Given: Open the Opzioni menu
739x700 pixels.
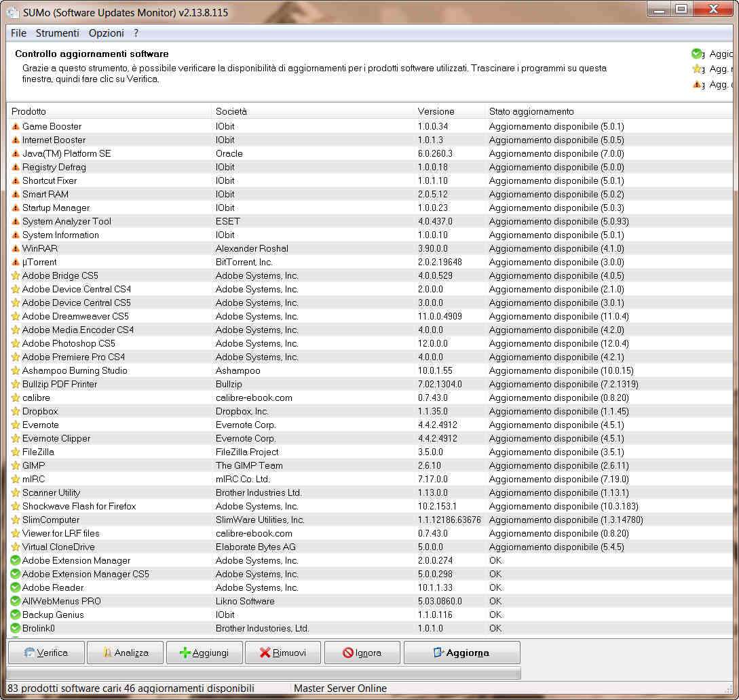Looking at the screenshot, I should point(107,33).
